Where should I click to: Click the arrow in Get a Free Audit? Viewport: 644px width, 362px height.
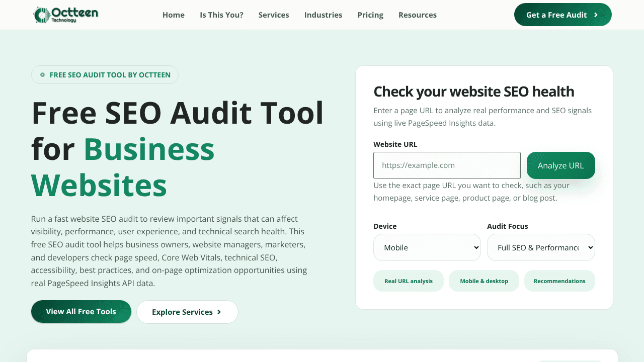coord(596,15)
